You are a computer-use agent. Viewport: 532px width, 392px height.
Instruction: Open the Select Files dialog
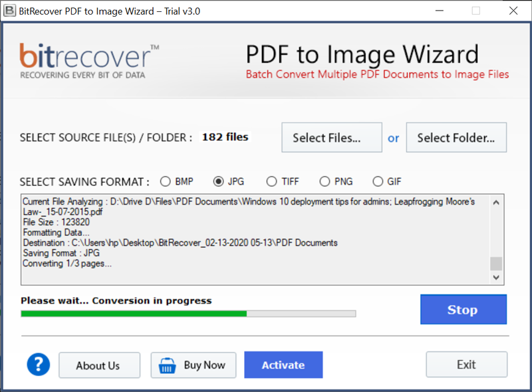(332, 138)
